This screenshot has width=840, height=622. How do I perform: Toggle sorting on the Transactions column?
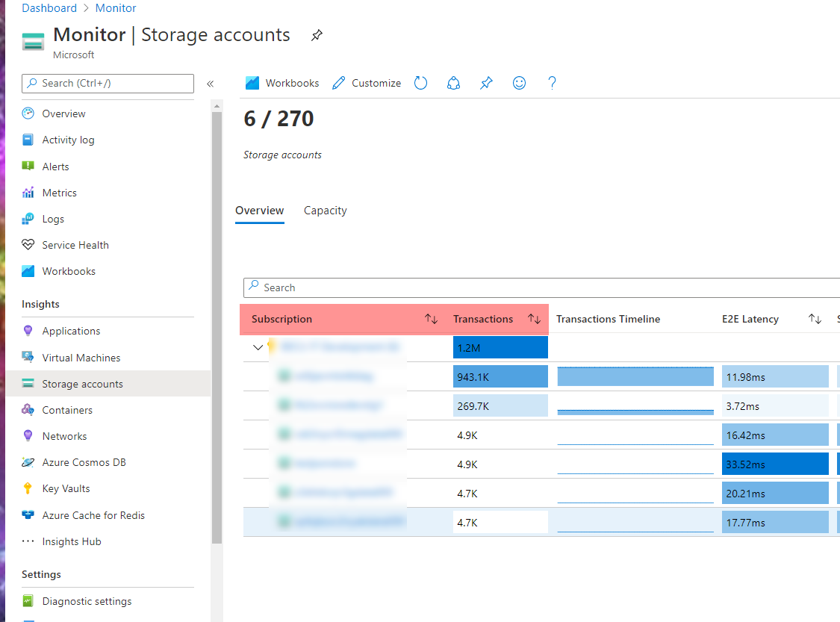534,319
